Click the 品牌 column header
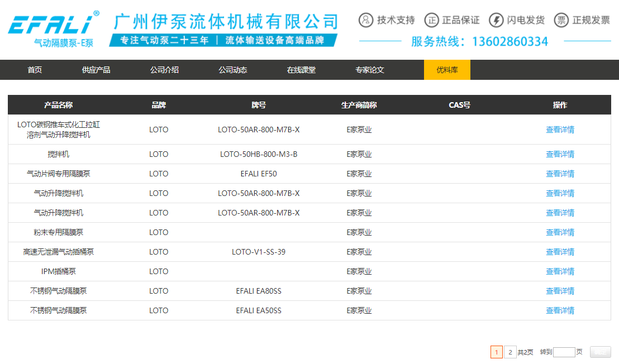The image size is (619, 364). coord(159,105)
